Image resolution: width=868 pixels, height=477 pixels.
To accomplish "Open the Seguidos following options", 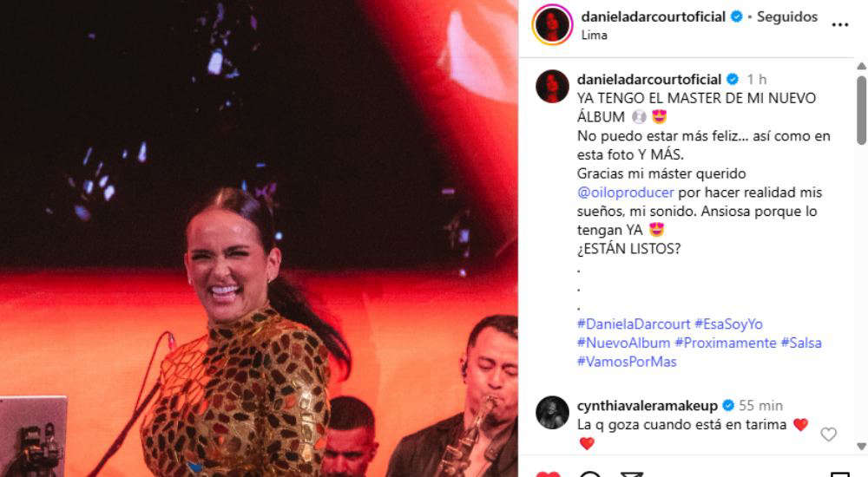I will pyautogui.click(x=787, y=16).
